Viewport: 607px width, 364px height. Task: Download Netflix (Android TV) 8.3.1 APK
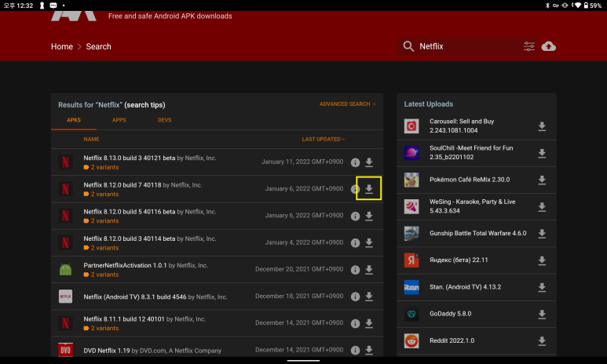(x=369, y=297)
